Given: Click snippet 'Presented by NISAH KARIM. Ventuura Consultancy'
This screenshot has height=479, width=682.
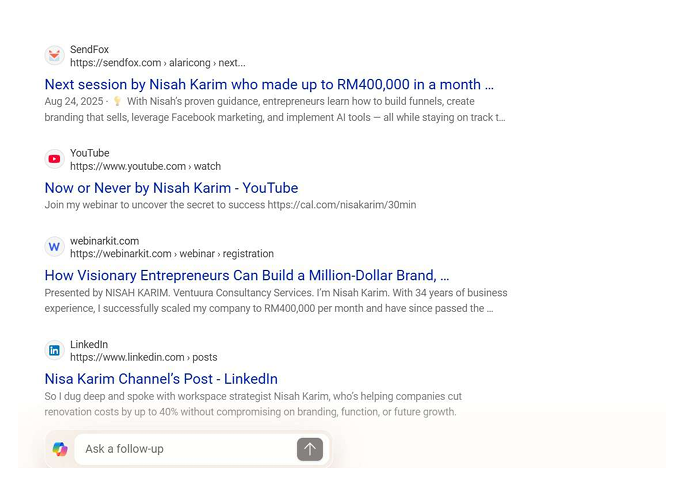Looking at the screenshot, I should click(x=276, y=293).
